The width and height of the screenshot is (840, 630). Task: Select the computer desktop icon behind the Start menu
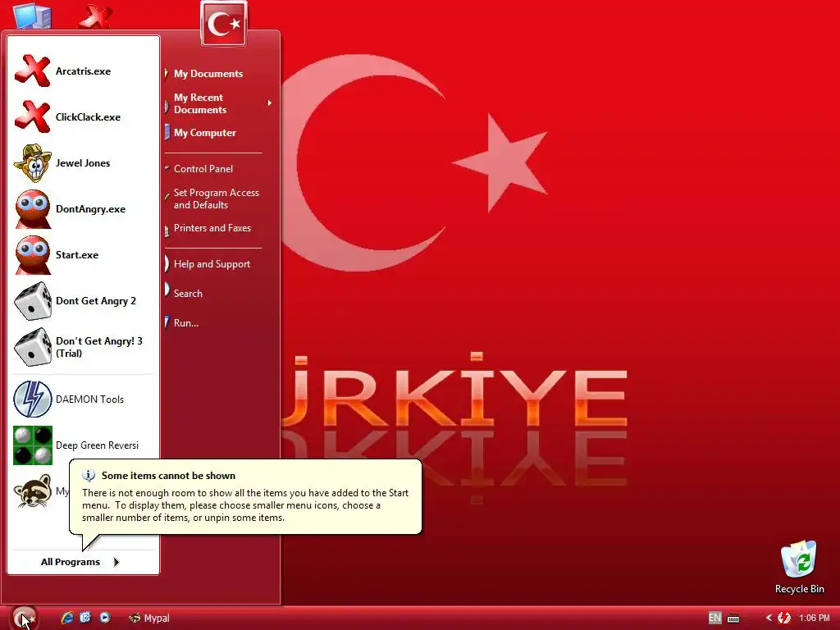point(32,15)
